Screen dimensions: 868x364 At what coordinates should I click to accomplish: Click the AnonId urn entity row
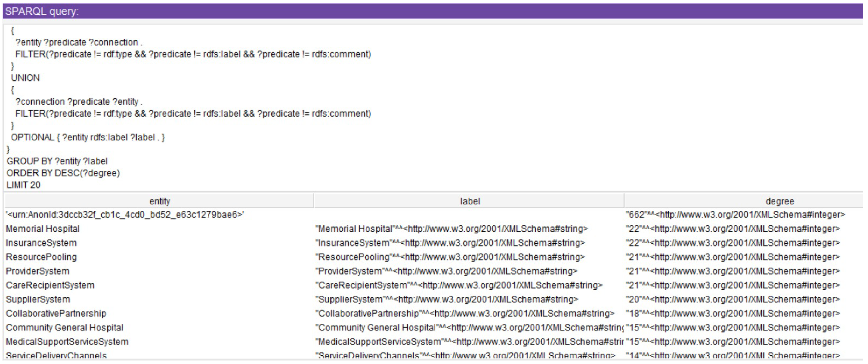click(125, 215)
